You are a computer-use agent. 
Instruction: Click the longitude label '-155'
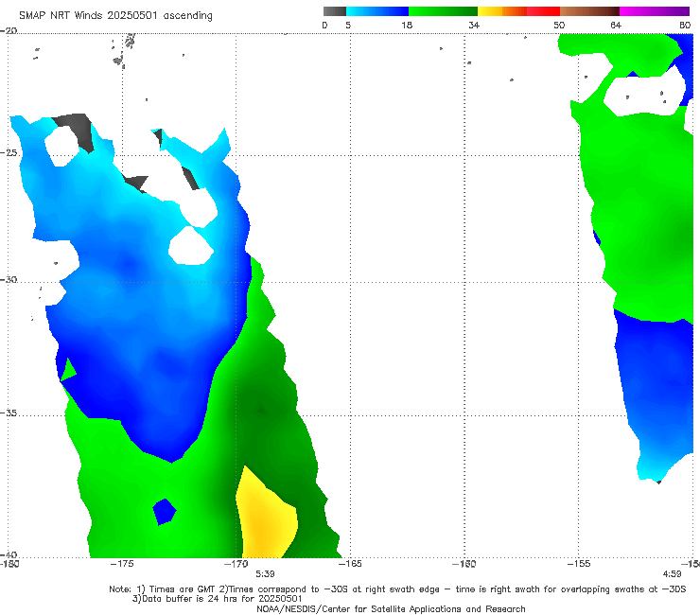pyautogui.click(x=579, y=564)
